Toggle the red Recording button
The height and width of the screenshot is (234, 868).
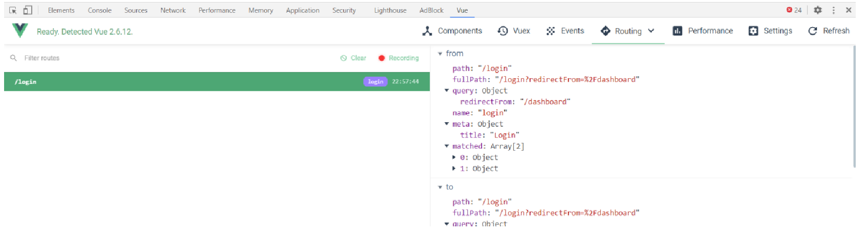click(398, 58)
